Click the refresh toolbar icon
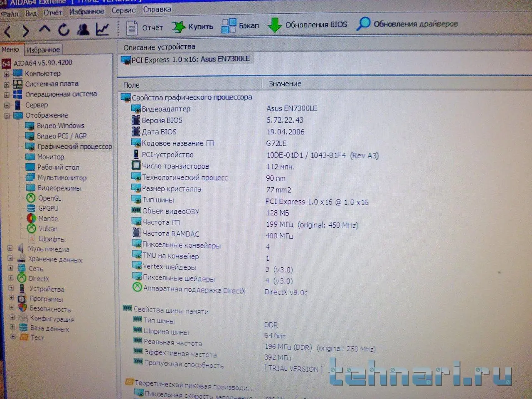Viewport: 532px width, 399px height. click(64, 29)
